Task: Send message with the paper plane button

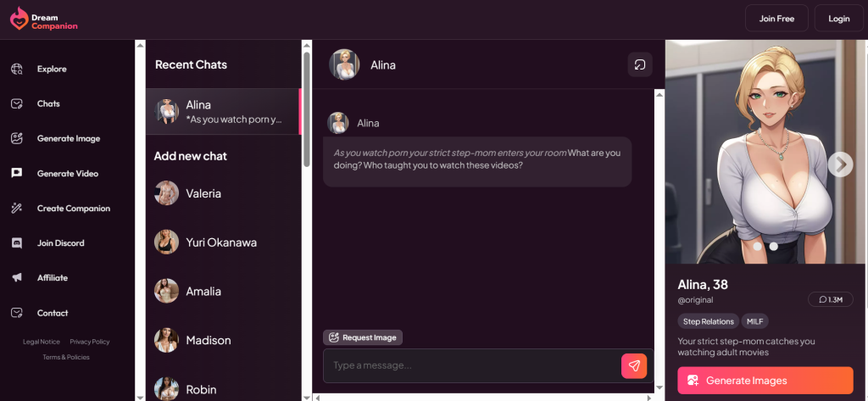Action: pos(634,365)
